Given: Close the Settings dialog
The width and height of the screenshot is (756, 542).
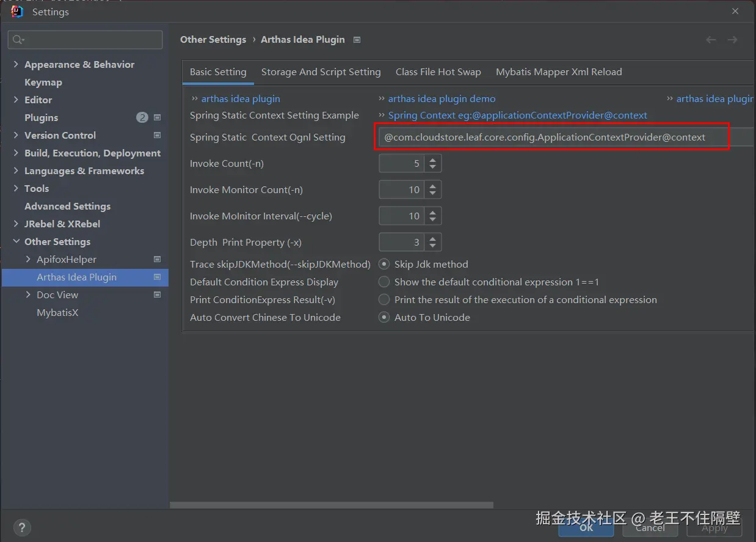Looking at the screenshot, I should (735, 12).
